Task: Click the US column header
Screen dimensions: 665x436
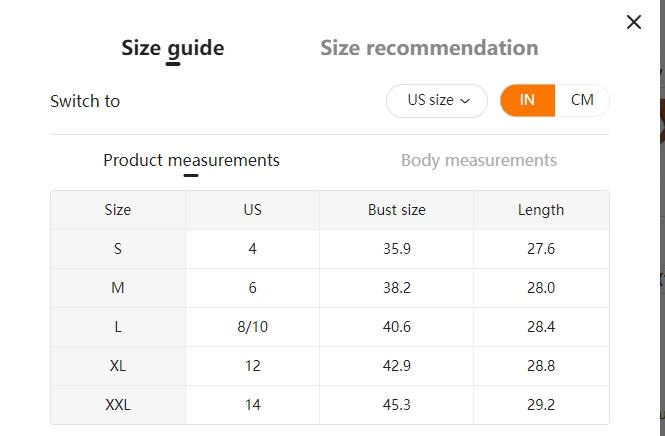Action: [x=252, y=210]
